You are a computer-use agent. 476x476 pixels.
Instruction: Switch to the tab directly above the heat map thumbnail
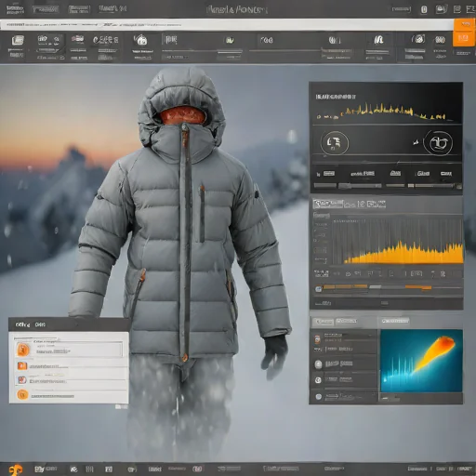point(395,321)
